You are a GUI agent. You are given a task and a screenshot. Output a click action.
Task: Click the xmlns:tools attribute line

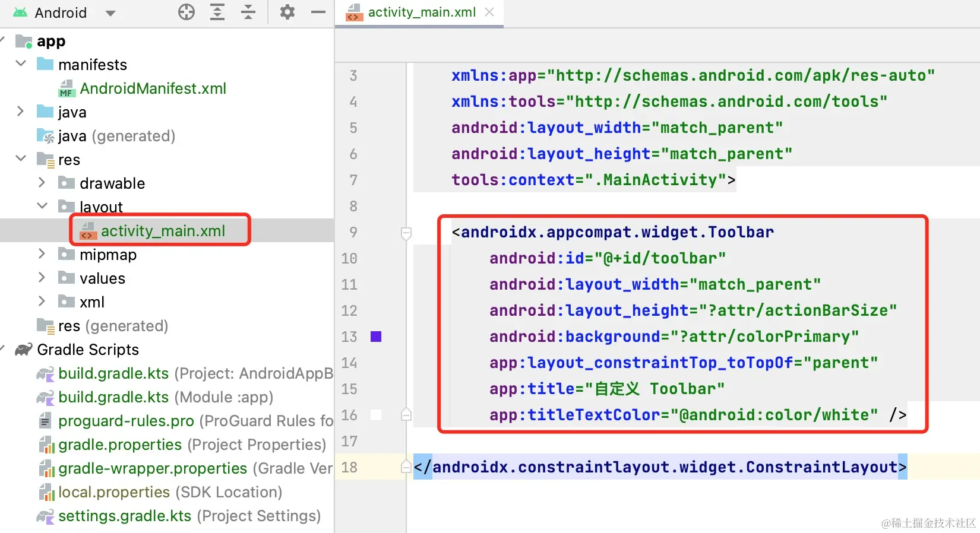tap(669, 101)
